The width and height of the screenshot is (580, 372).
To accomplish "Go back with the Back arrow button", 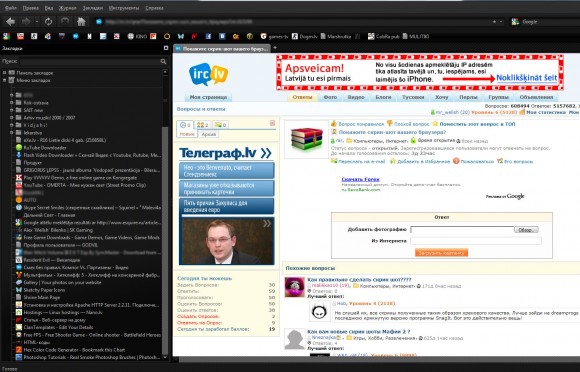I will (x=10, y=22).
